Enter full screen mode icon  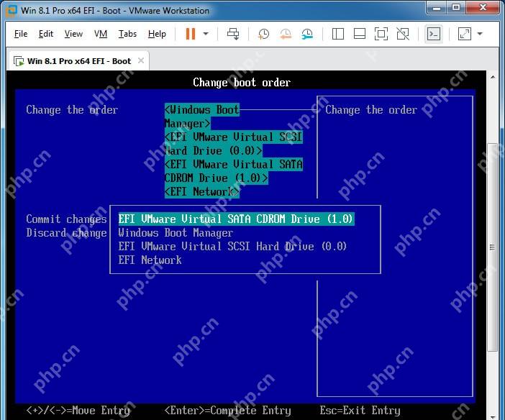tap(381, 34)
